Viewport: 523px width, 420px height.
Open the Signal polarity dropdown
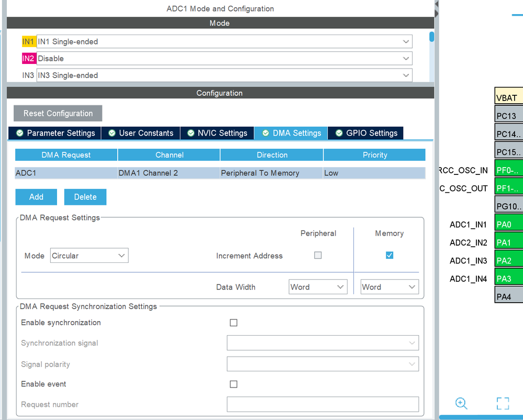[322, 364]
